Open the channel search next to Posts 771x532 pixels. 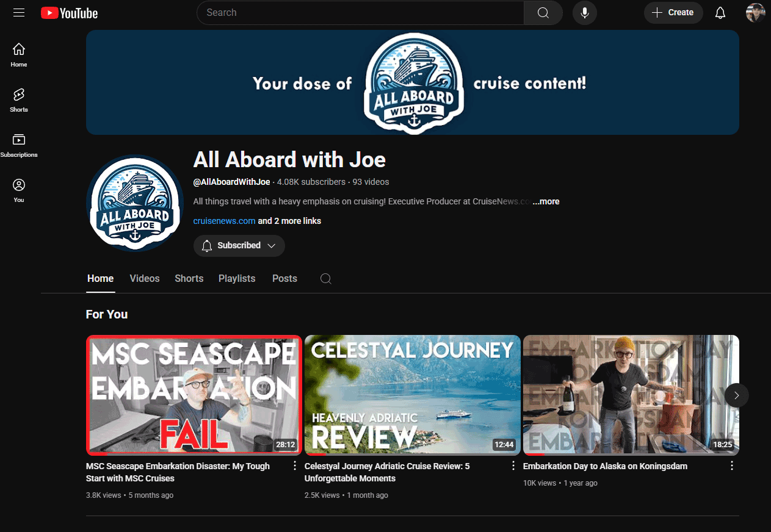325,278
